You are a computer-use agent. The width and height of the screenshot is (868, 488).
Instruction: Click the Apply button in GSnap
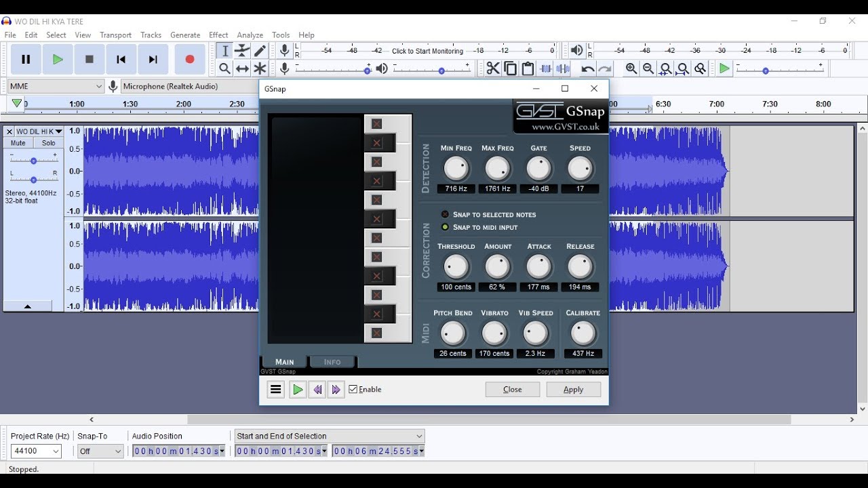573,390
